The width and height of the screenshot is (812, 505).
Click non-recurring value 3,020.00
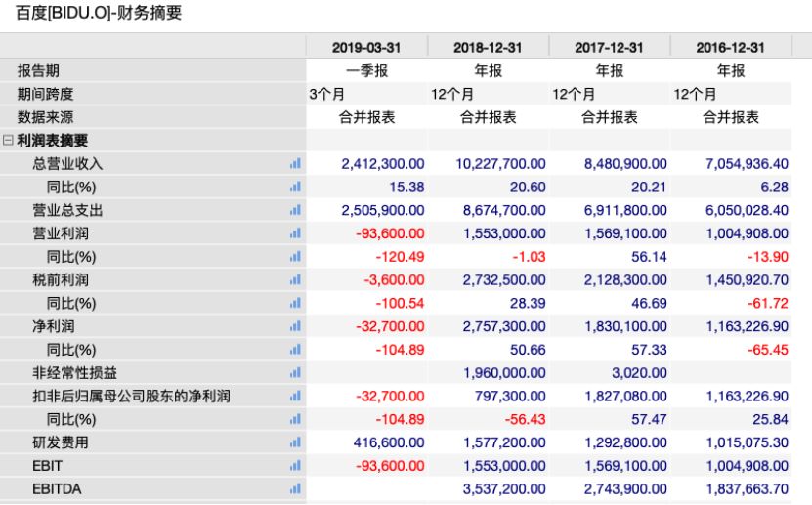pyautogui.click(x=640, y=373)
